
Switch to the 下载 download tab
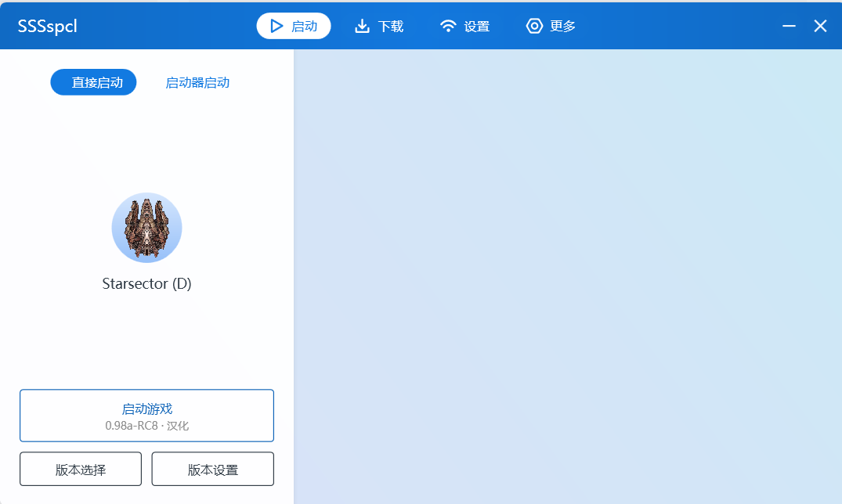click(379, 26)
